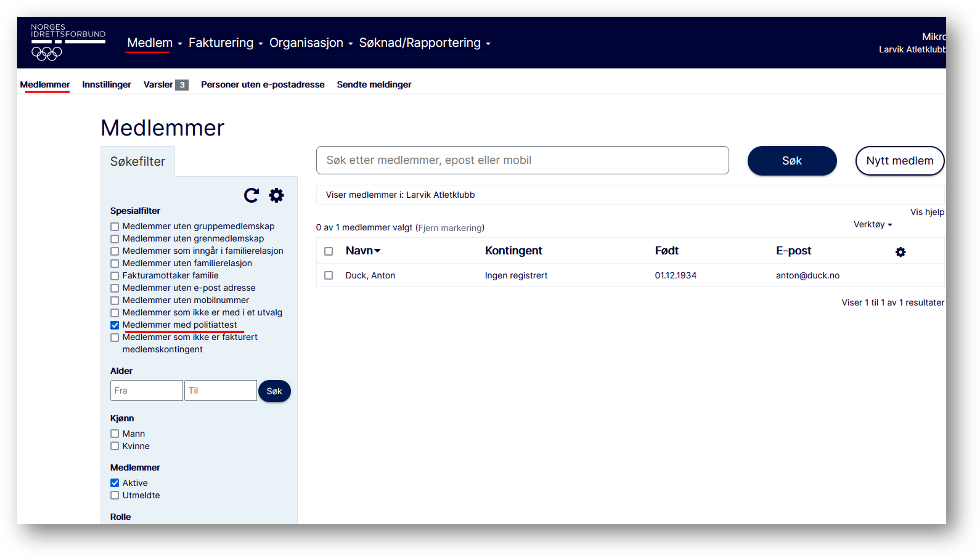Click Fjern markering link
980x558 pixels.
tap(450, 228)
